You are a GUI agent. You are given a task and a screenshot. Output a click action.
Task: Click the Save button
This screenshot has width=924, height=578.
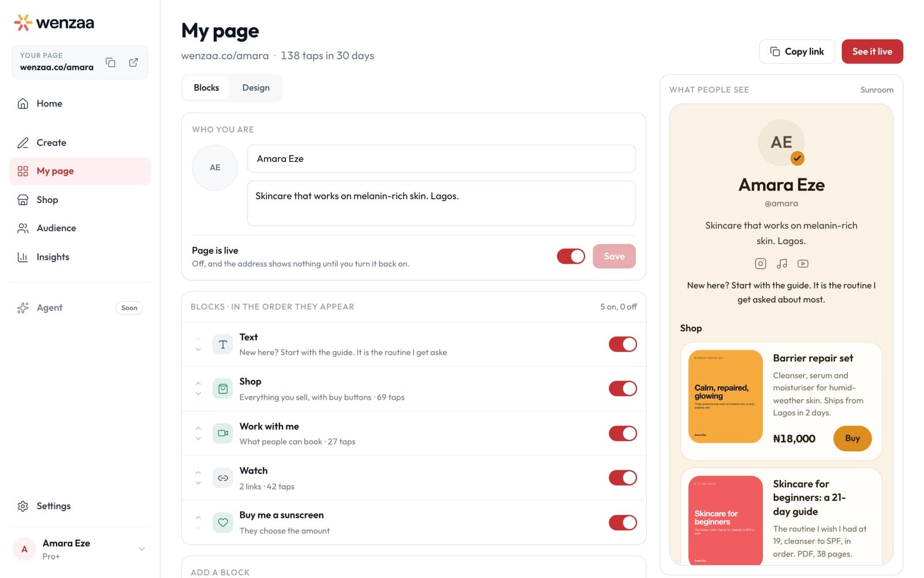point(614,256)
